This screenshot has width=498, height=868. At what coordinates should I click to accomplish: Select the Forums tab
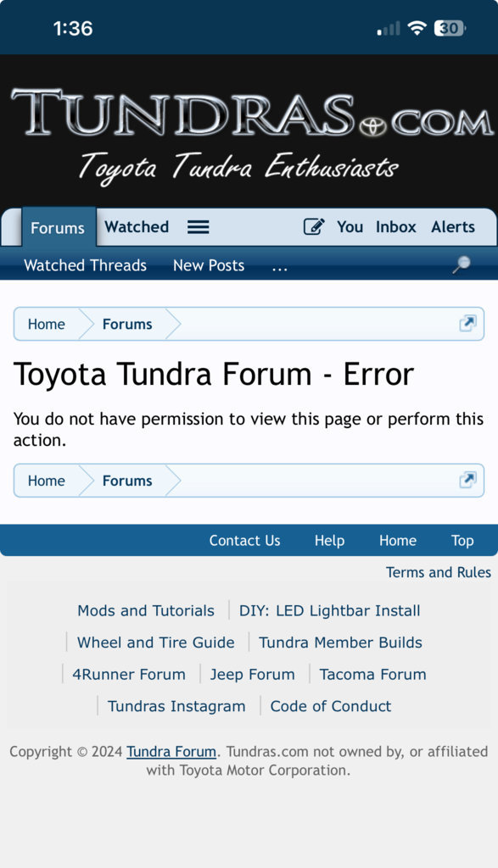coord(58,227)
